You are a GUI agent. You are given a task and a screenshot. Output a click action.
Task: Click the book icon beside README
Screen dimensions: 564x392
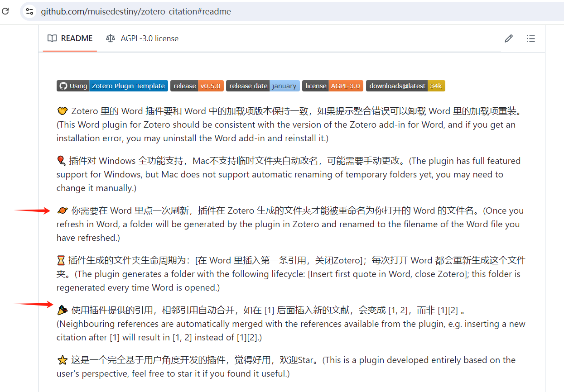pos(52,38)
